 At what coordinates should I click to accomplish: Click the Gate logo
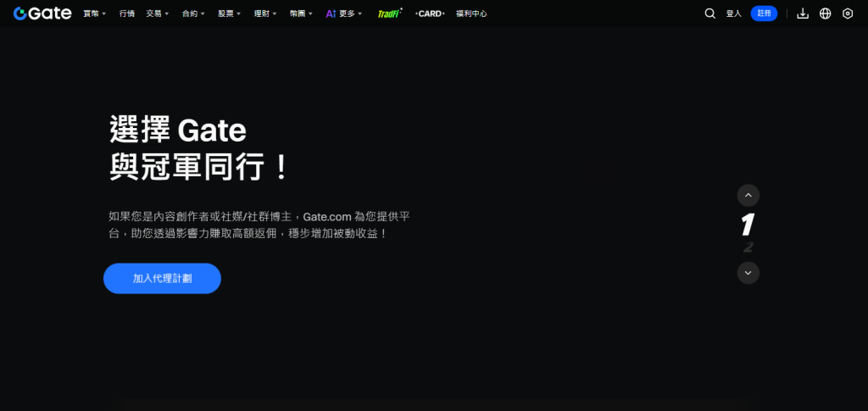[42, 14]
